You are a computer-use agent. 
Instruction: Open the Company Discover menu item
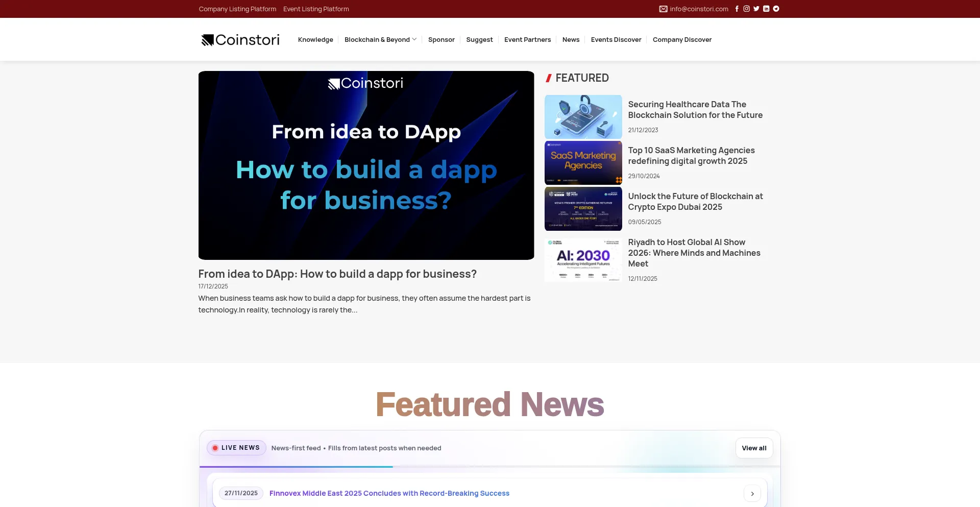682,40
